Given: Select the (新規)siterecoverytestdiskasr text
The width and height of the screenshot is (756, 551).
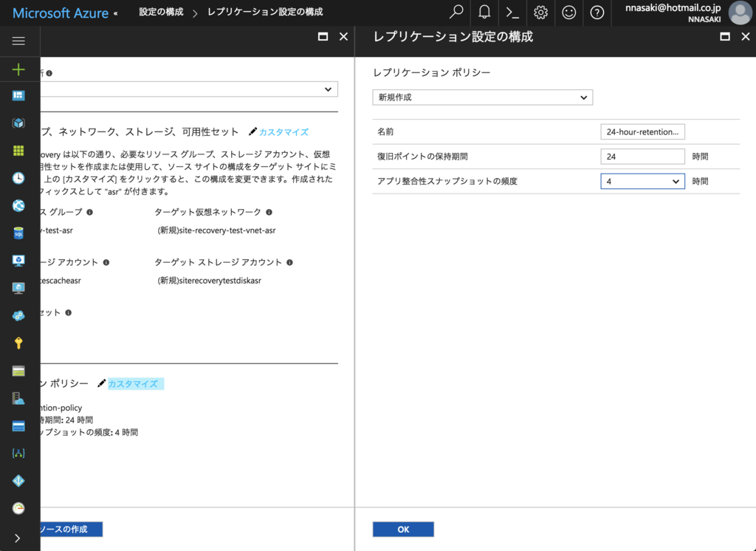Looking at the screenshot, I should (x=209, y=281).
